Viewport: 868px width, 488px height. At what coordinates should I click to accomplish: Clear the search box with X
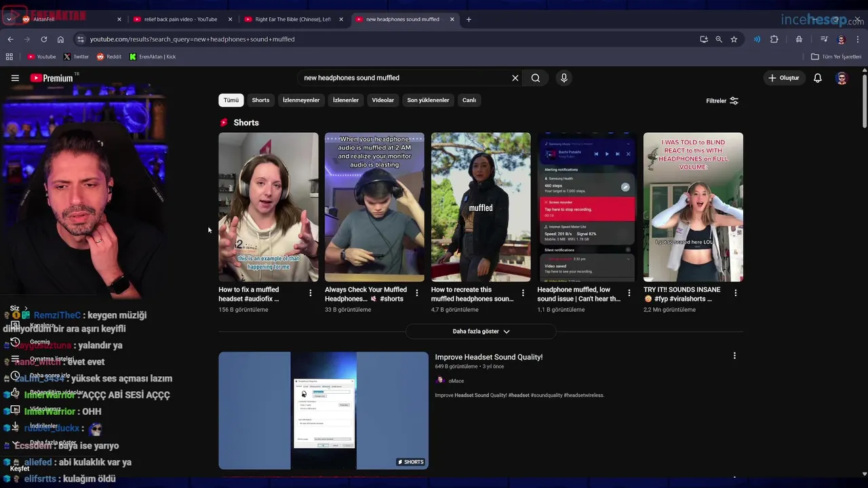click(x=515, y=78)
